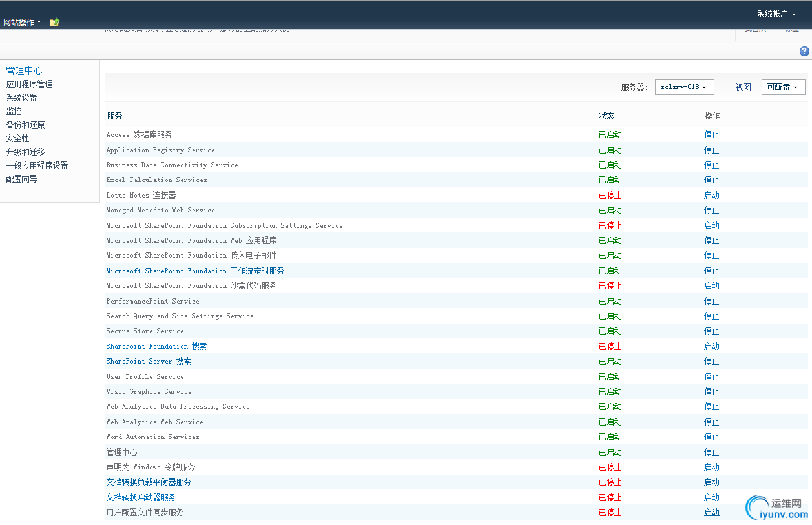
Task: Select User Profile Service row name
Action: (145, 376)
